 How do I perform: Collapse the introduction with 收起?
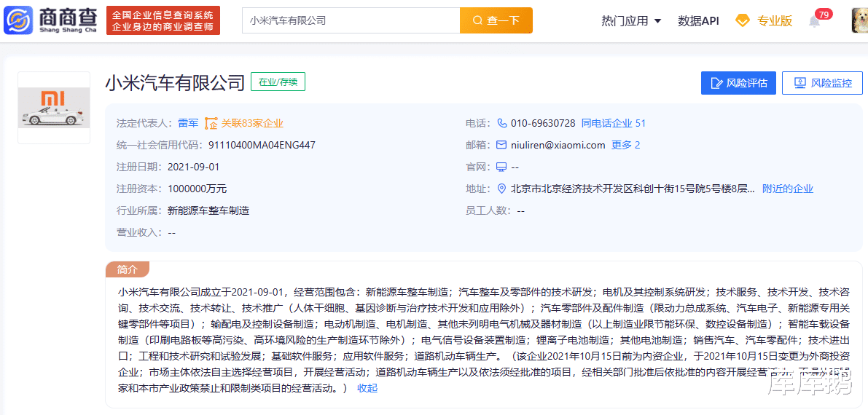click(x=367, y=388)
